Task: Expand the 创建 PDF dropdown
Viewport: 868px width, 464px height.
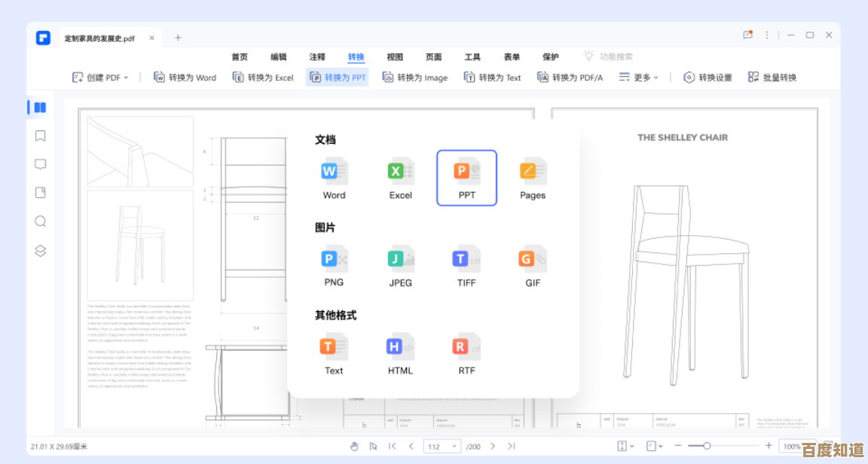Action: [x=100, y=76]
